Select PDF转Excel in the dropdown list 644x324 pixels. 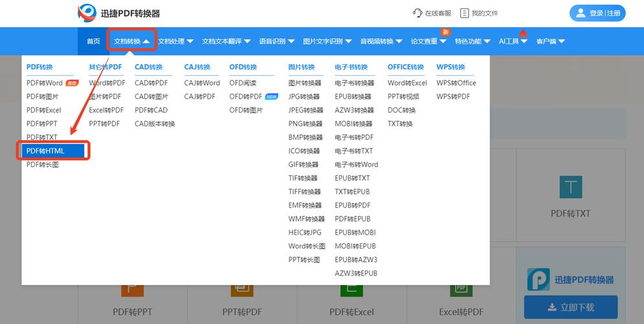(x=43, y=110)
